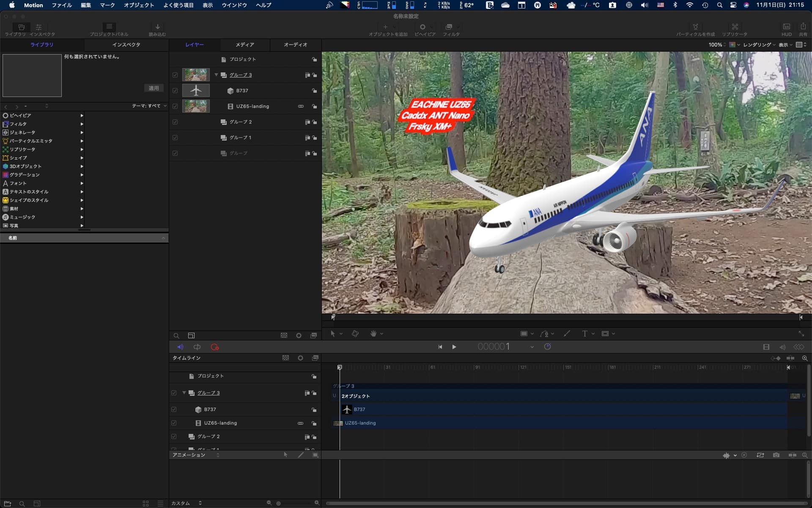
Task: Click the timeline zoom slider handle
Action: 278,503
